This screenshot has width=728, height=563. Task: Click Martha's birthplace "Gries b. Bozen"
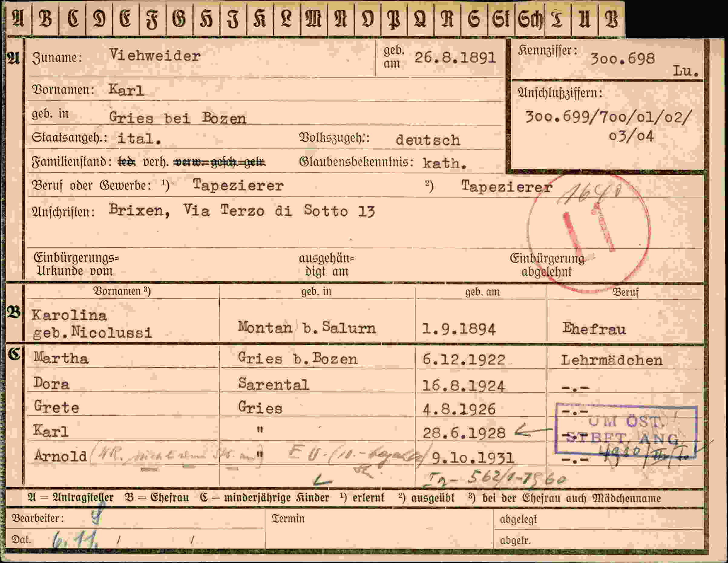click(298, 359)
